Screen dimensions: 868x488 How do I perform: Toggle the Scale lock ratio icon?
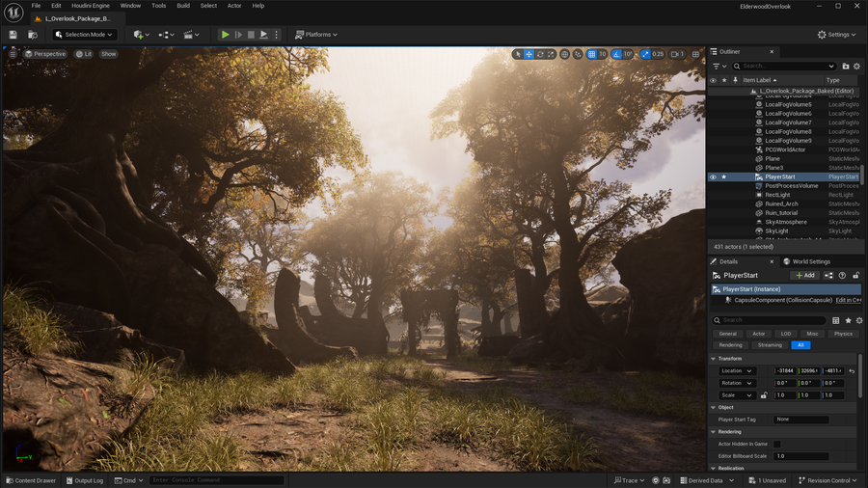tap(764, 395)
